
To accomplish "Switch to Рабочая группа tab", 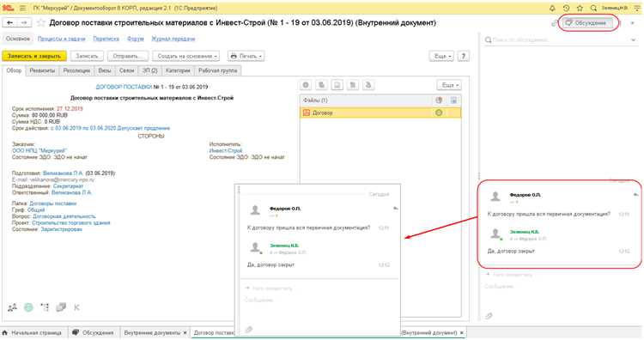I will [218, 70].
